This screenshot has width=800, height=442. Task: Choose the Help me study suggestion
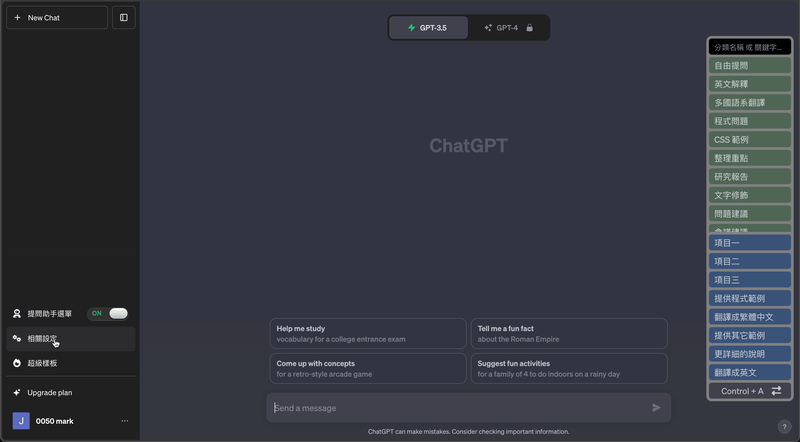click(368, 334)
